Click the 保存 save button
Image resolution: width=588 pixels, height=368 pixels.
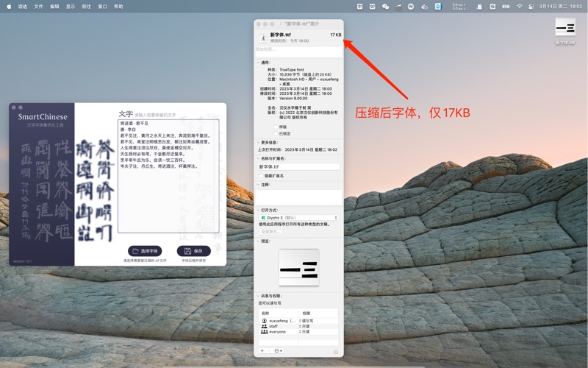coord(193,251)
